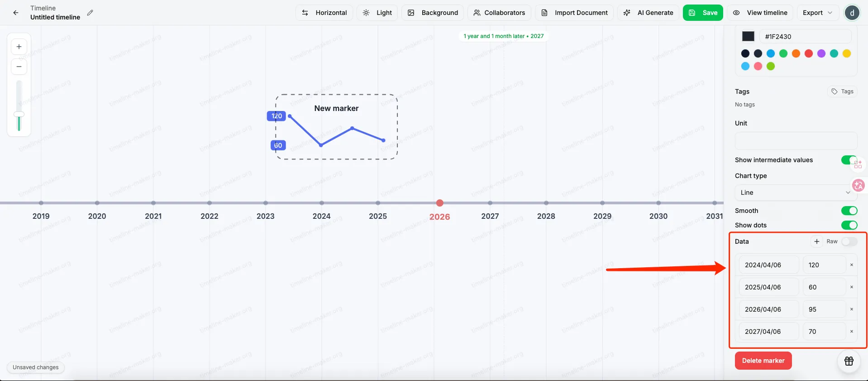Click the zoom in plus button

coord(19,47)
